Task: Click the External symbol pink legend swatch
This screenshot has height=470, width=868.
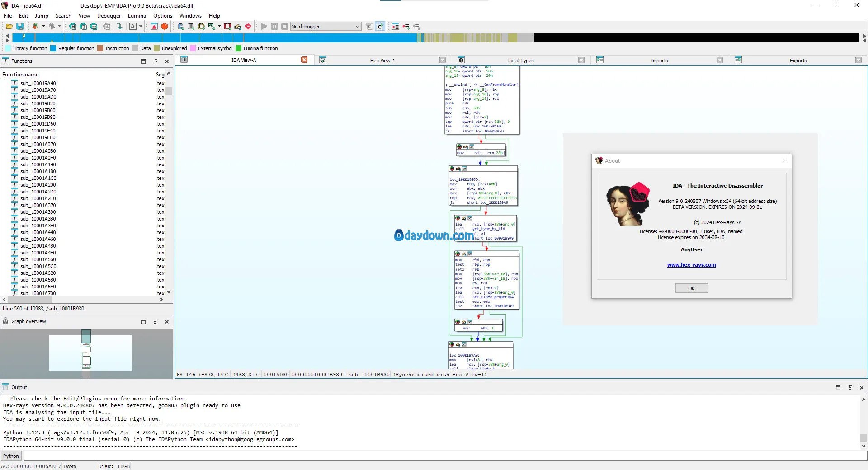Action: pos(193,48)
